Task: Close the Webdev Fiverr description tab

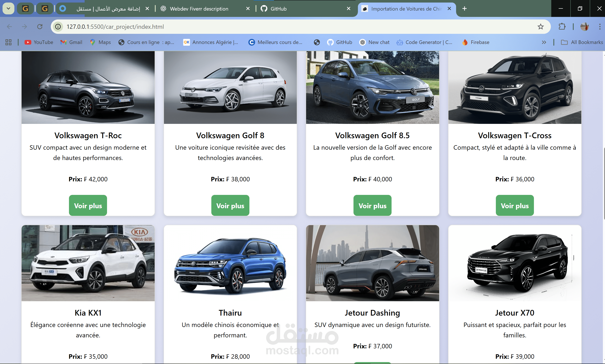Action: (248, 9)
